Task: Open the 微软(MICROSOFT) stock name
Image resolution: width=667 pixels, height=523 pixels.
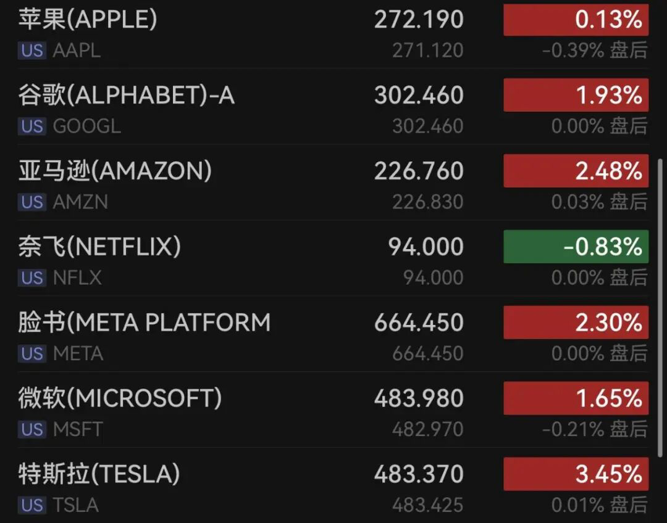Action: 120,398
